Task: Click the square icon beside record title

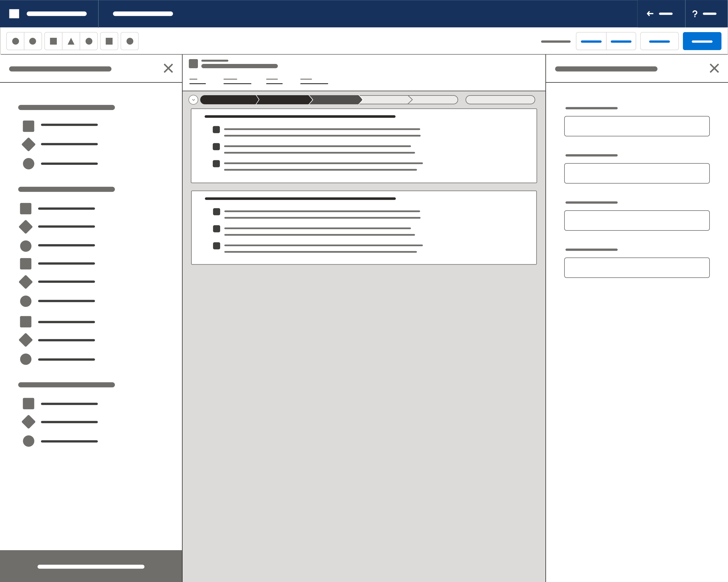Action: (193, 64)
